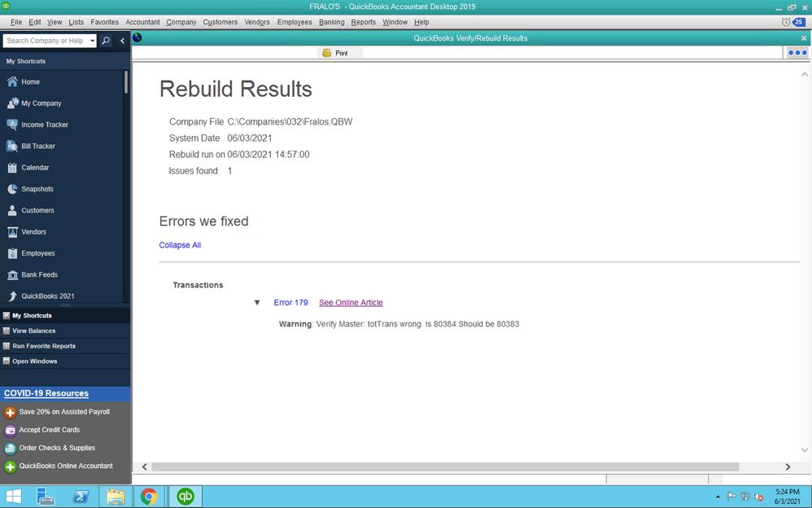Open My Company in the sidebar
This screenshot has height=508, width=812.
(x=34, y=103)
